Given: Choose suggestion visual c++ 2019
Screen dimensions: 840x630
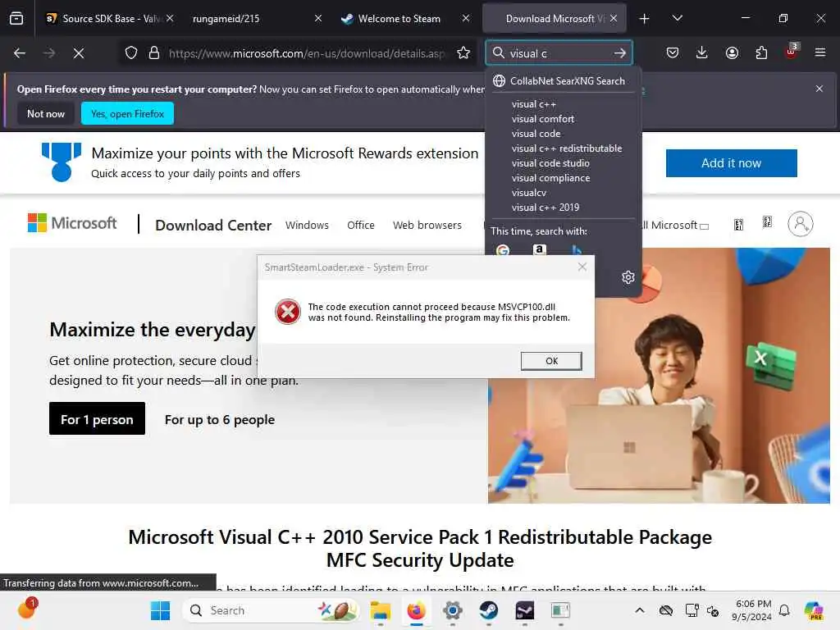Looking at the screenshot, I should click(562, 208).
